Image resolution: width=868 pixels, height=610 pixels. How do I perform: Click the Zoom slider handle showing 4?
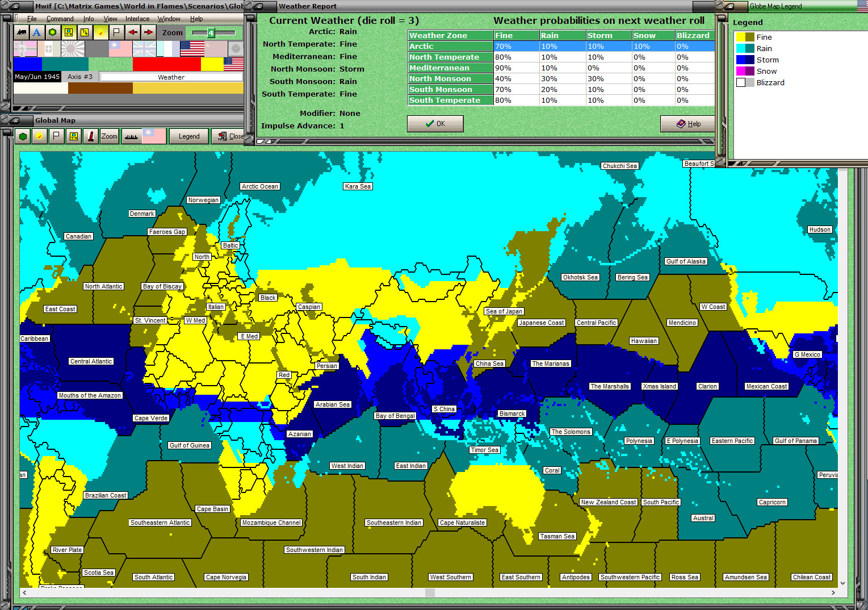point(211,33)
